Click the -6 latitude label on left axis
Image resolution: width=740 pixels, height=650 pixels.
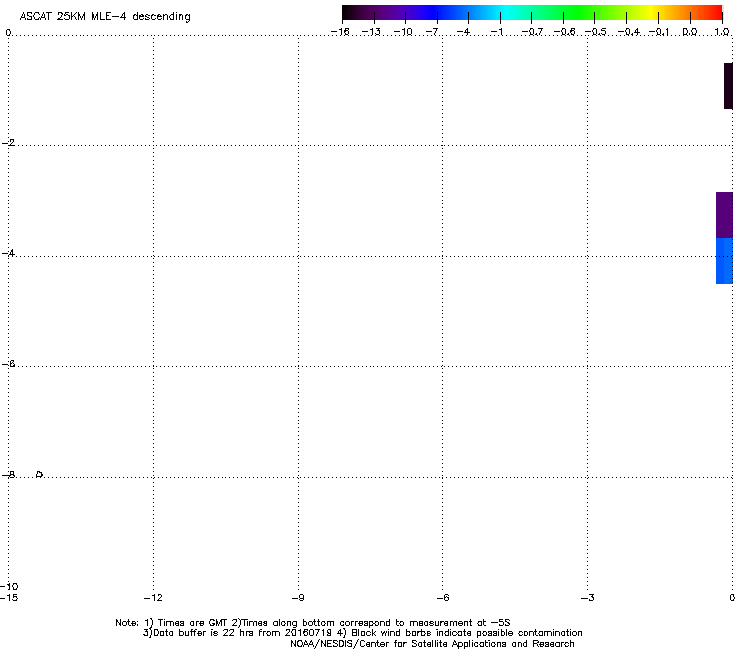(x=8, y=364)
